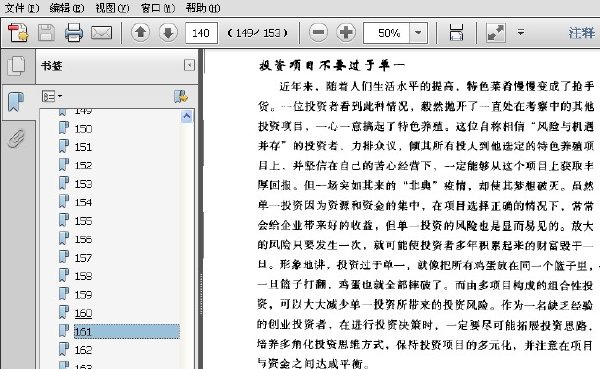
Task: Select bookmark 159
Action: point(83,295)
